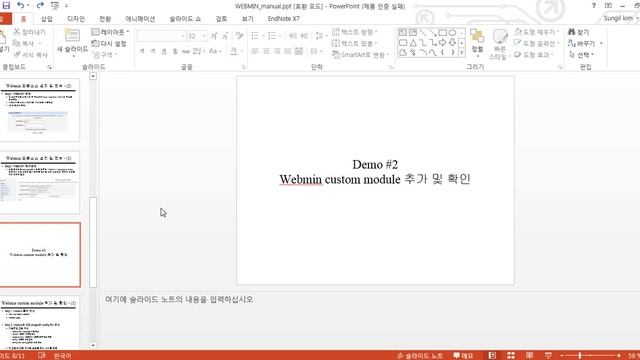Select the down arrow shape in gallery

click(x=452, y=42)
